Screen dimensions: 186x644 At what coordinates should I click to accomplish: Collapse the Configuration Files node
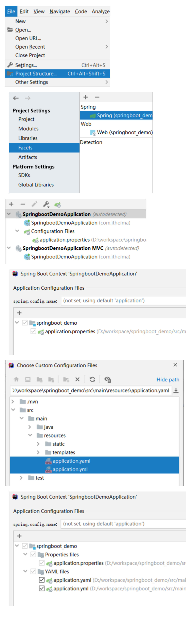pyautogui.click(x=17, y=231)
